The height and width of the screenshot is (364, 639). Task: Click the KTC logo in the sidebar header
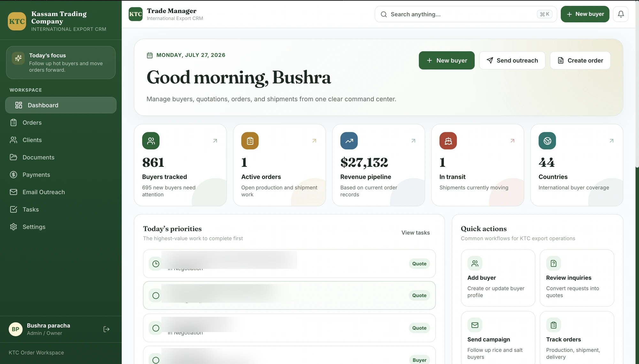click(17, 21)
